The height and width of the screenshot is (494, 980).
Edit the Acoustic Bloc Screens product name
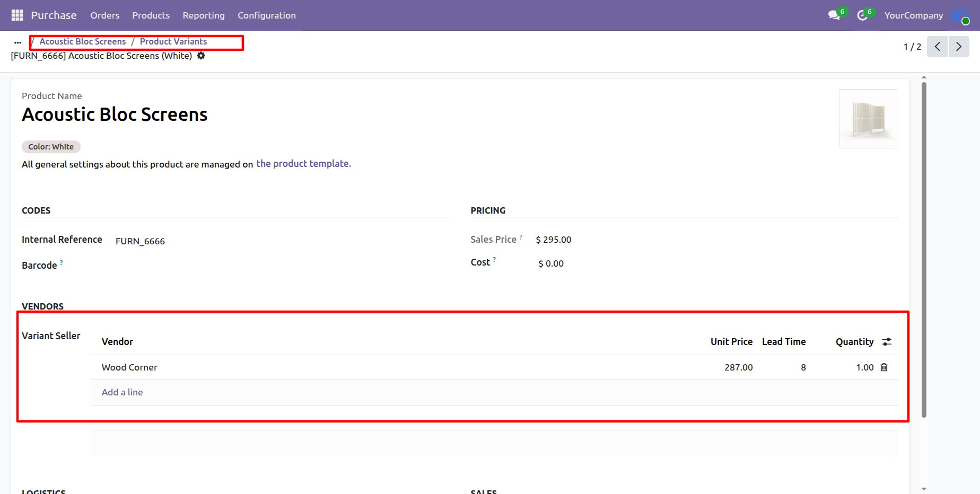pyautogui.click(x=115, y=114)
